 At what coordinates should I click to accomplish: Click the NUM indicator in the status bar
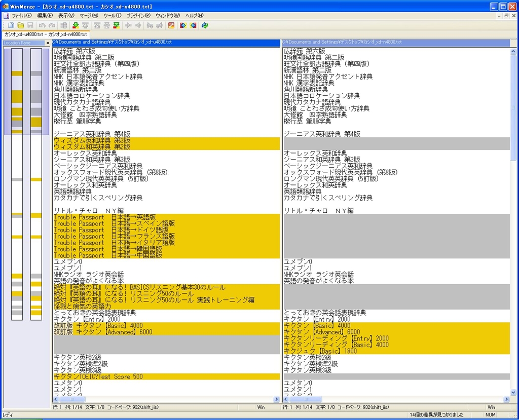pyautogui.click(x=491, y=415)
